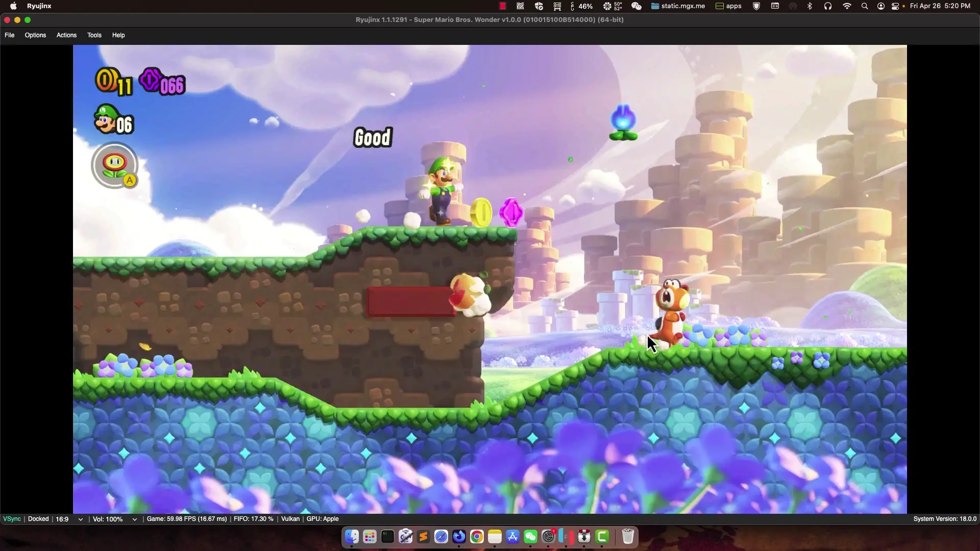The image size is (980, 551).
Task: Open the File menu
Action: point(9,35)
